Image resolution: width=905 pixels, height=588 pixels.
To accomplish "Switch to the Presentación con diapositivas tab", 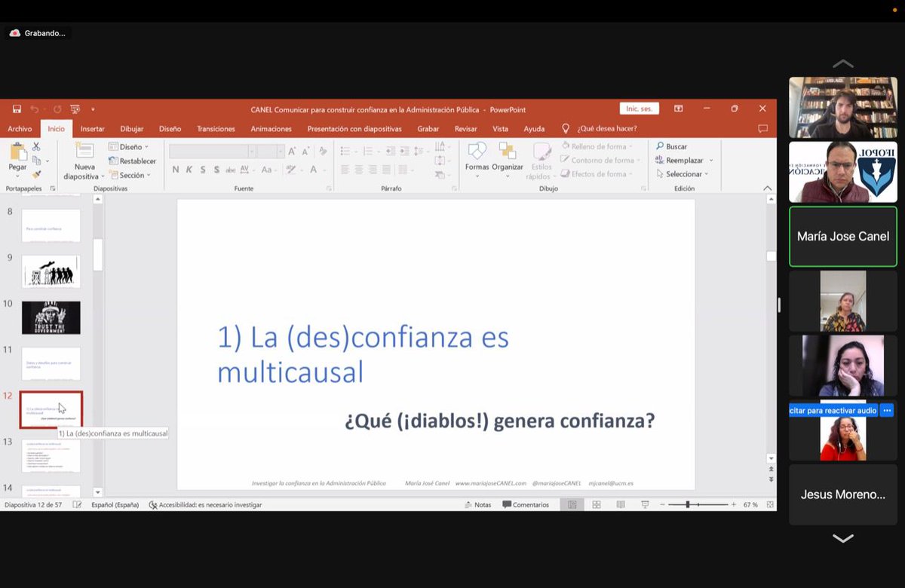I will [354, 129].
